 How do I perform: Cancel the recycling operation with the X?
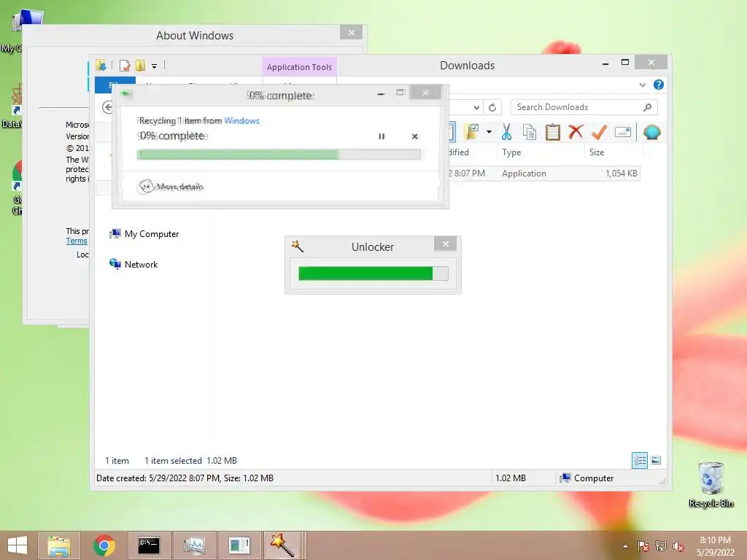415,136
